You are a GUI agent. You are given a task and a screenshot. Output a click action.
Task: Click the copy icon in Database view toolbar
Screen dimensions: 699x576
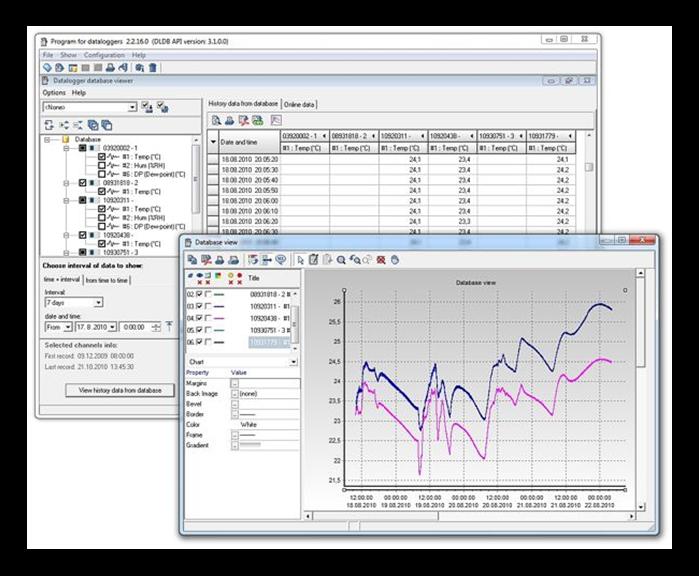[x=192, y=260]
